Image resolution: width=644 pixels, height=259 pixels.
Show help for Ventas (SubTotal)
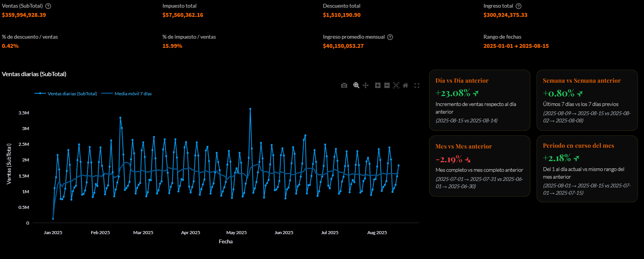(48, 6)
